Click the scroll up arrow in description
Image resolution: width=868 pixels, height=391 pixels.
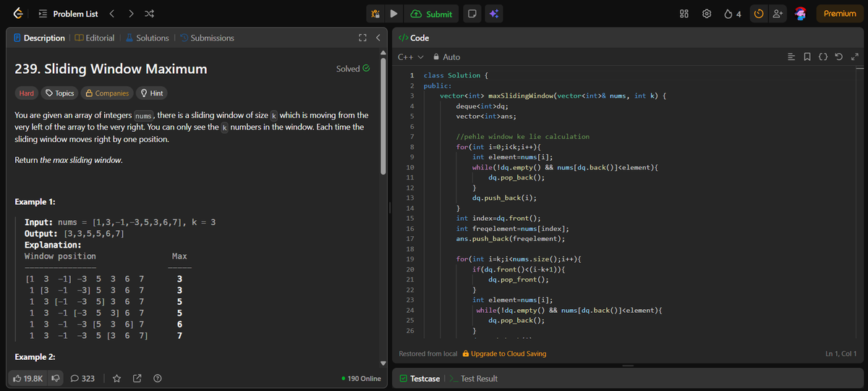pos(385,52)
